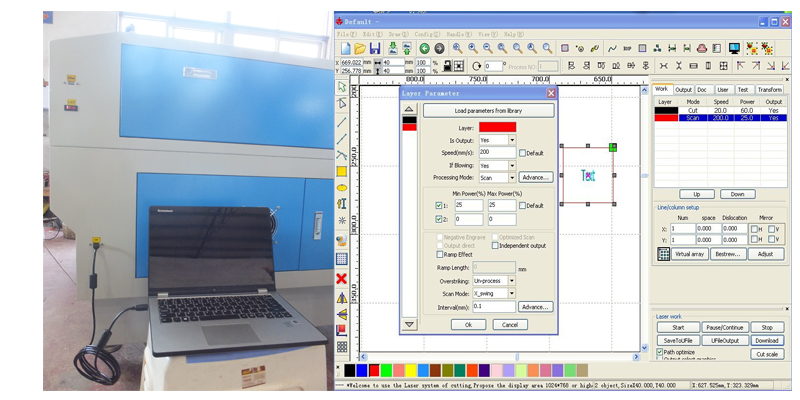800x400 pixels.
Task: Pick the blue swatch in color palette
Action: tap(362, 370)
